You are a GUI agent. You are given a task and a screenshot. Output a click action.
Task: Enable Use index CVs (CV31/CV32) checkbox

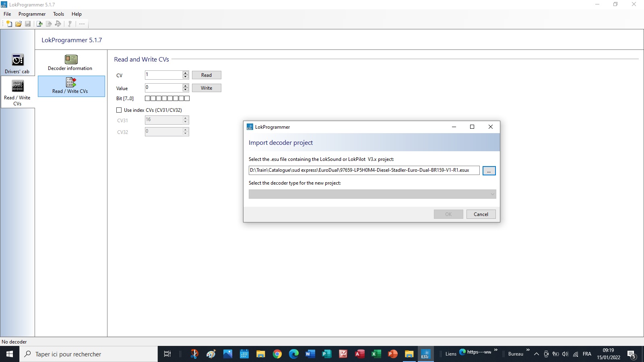(x=119, y=110)
